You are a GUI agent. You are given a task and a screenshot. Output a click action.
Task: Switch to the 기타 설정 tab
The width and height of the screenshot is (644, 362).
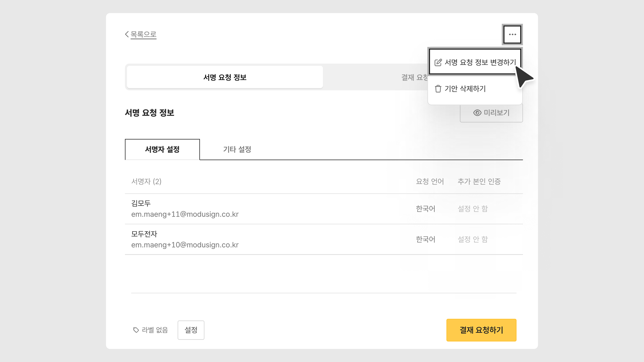(237, 149)
